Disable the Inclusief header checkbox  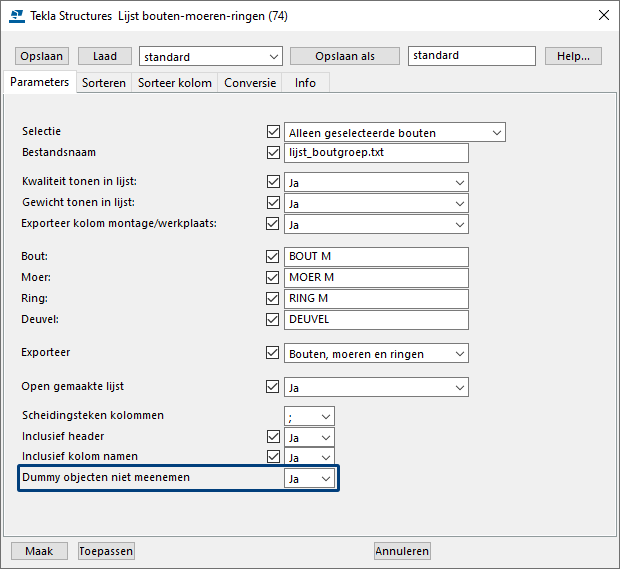pyautogui.click(x=273, y=437)
